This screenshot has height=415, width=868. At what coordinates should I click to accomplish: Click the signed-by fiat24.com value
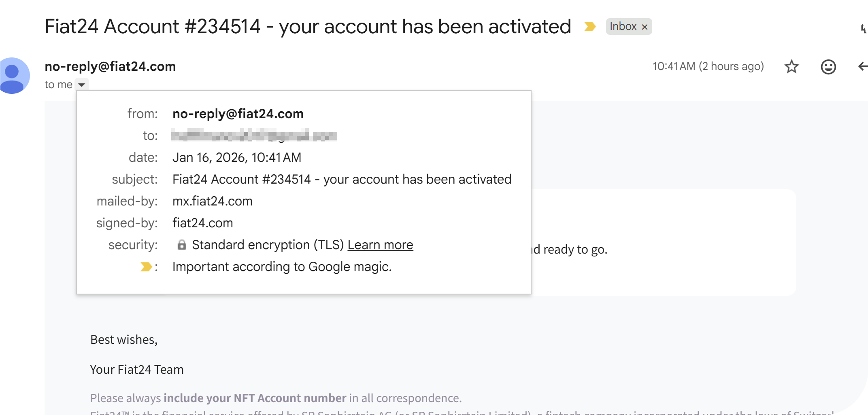(x=202, y=223)
